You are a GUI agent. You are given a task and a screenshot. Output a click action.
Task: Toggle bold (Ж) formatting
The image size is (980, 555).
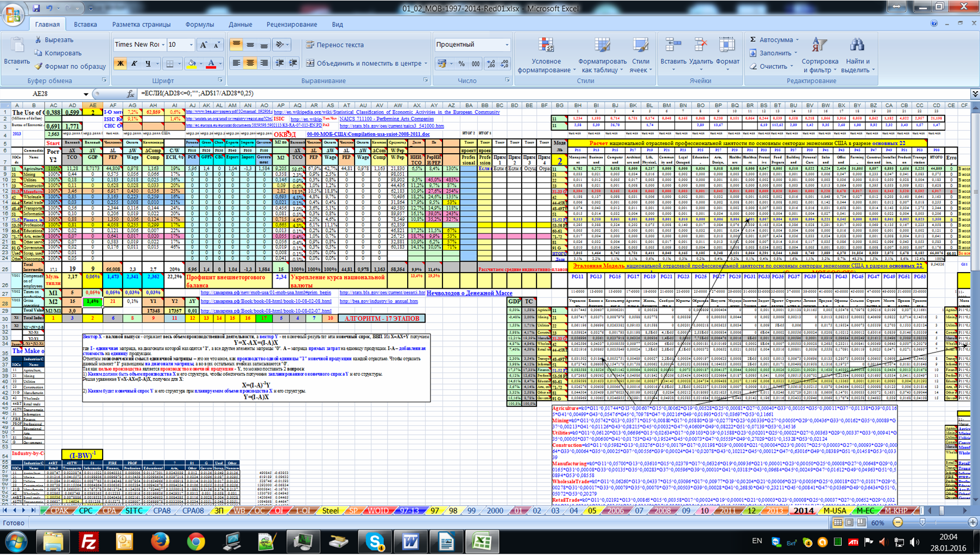pyautogui.click(x=120, y=64)
